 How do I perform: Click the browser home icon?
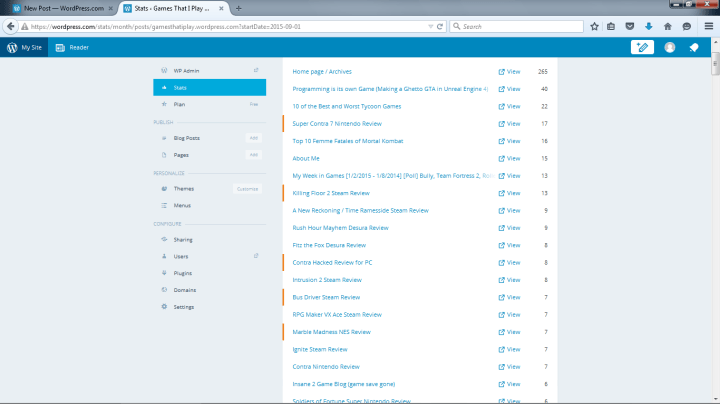(x=668, y=27)
